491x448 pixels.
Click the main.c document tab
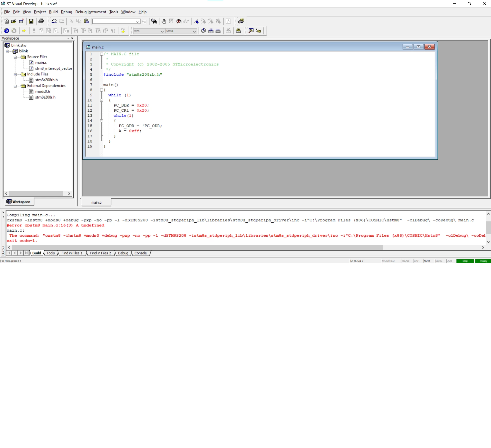(97, 202)
